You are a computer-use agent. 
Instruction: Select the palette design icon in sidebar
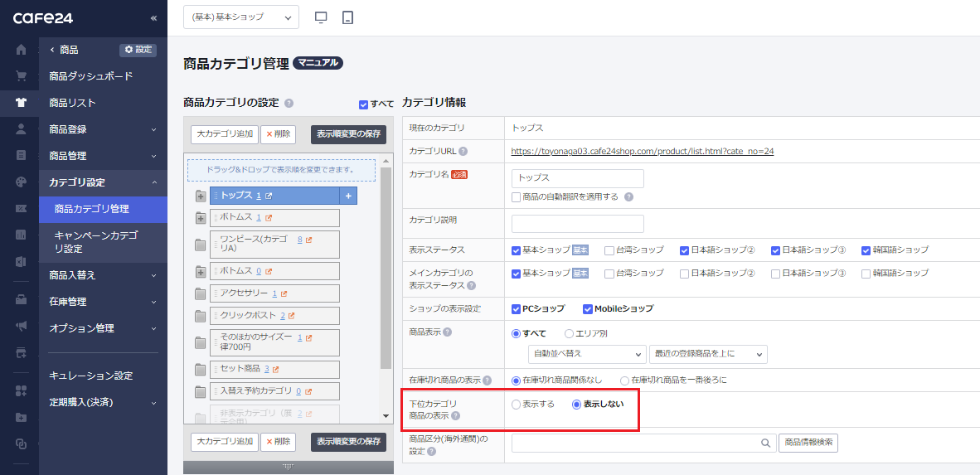(22, 182)
